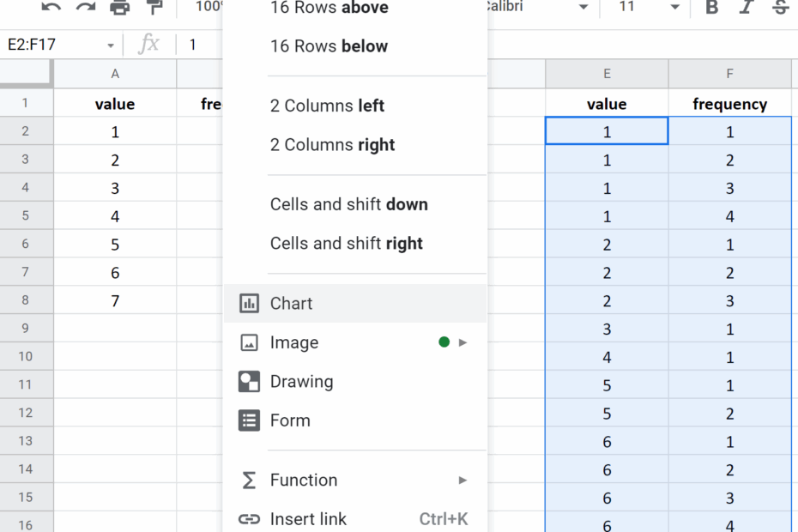Click cell E12 containing 5
Image resolution: width=798 pixels, height=532 pixels.
[607, 414]
